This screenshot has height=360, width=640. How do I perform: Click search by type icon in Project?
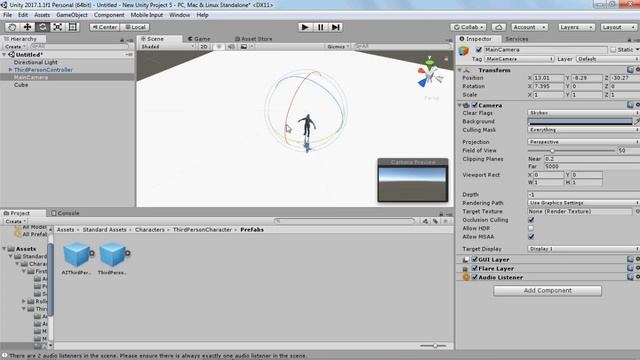(x=425, y=221)
